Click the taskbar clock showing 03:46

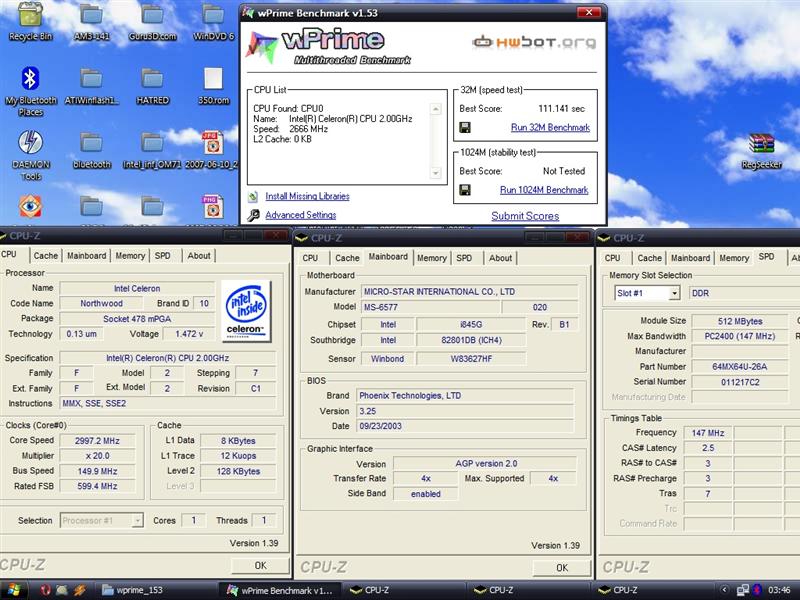coord(779,590)
